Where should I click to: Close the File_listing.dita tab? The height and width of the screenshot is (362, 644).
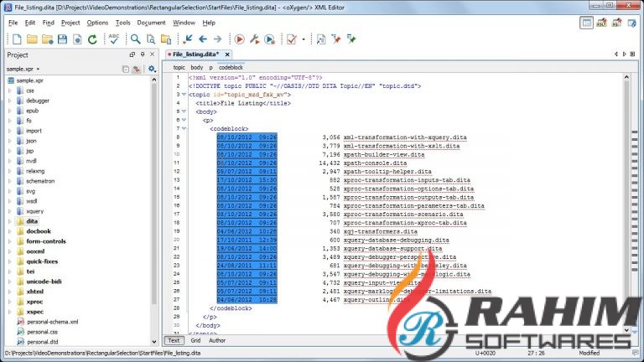(227, 54)
